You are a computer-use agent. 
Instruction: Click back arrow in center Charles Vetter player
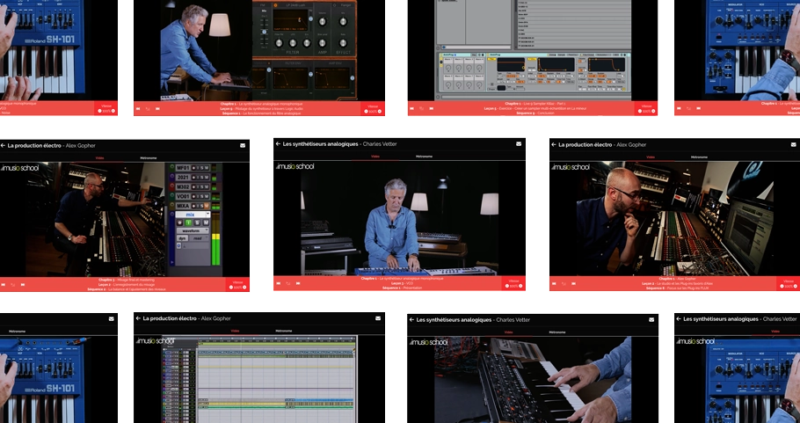coord(280,145)
